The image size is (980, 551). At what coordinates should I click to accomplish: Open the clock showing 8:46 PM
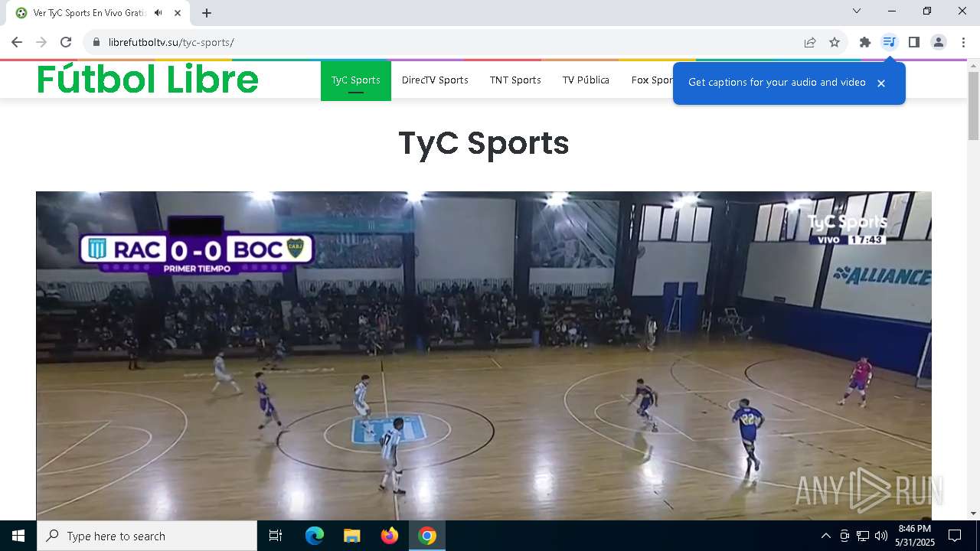tap(915, 536)
